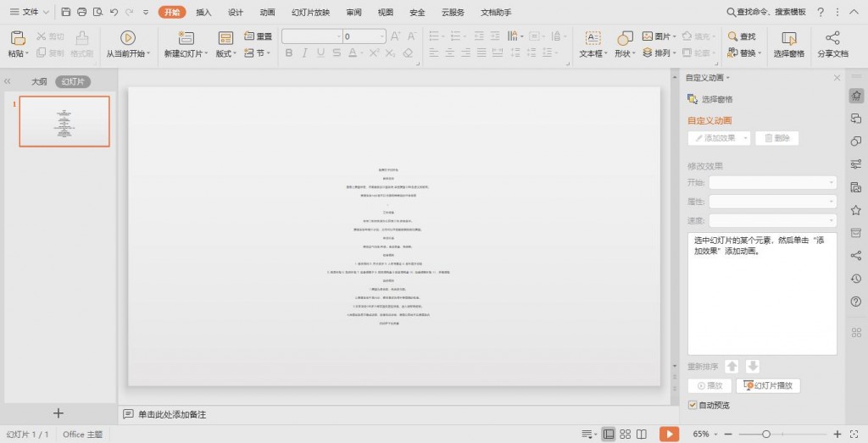Click the animation star icon in right sidebar
Screen dimensions: 868x443
click(856, 95)
